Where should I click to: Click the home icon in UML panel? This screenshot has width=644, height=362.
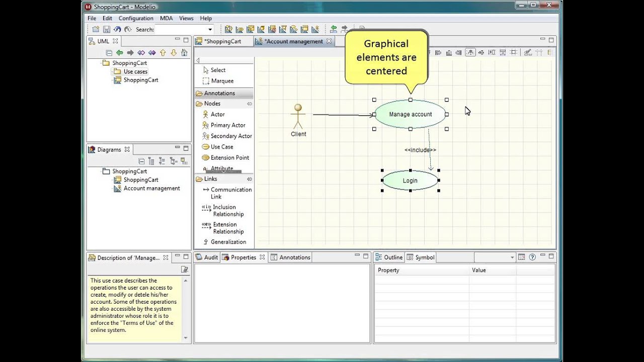coord(184,52)
